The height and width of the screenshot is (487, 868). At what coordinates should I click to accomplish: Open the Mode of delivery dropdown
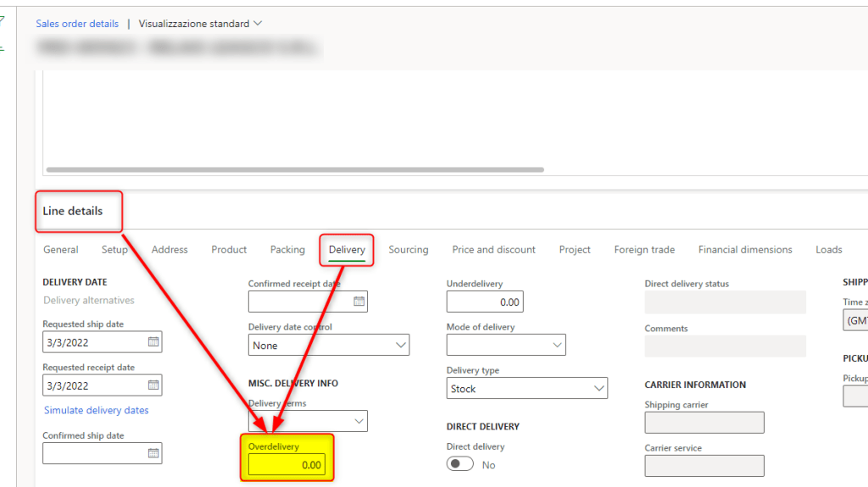coord(556,345)
